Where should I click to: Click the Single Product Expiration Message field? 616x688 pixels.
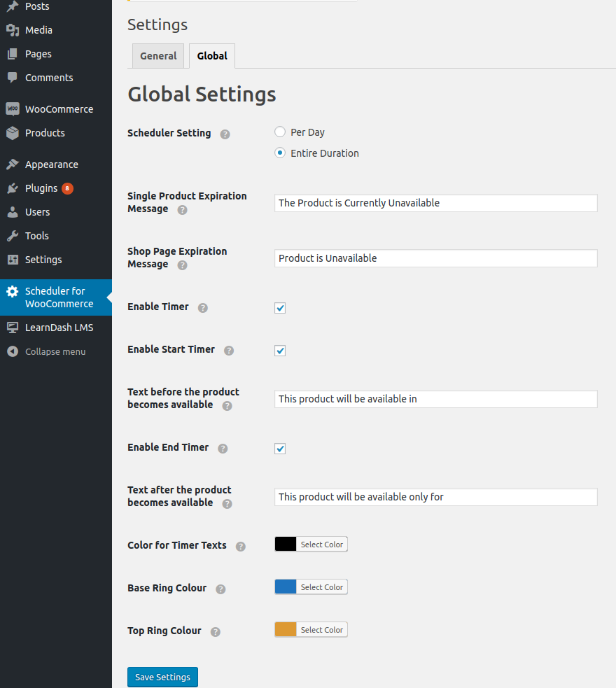click(435, 203)
